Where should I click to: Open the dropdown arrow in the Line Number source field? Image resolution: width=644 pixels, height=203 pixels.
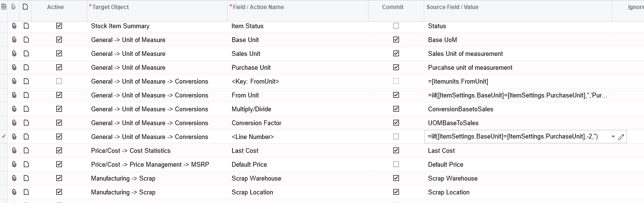tap(613, 137)
